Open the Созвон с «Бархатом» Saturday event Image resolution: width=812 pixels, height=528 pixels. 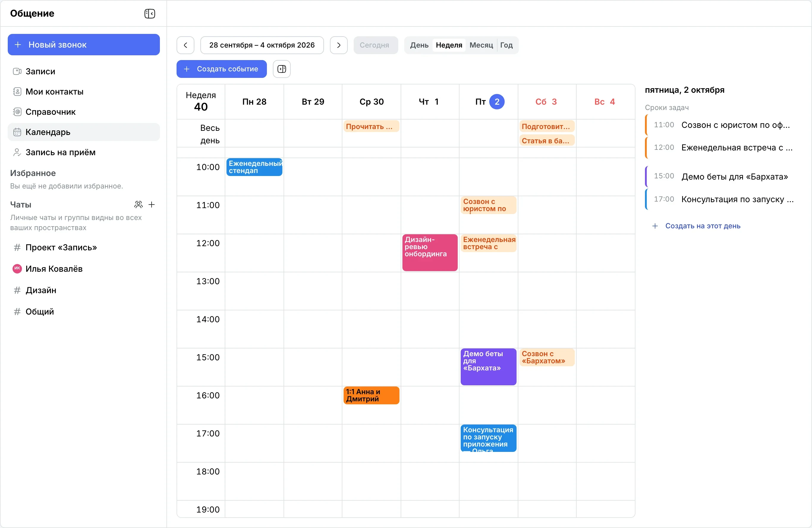[x=547, y=357]
